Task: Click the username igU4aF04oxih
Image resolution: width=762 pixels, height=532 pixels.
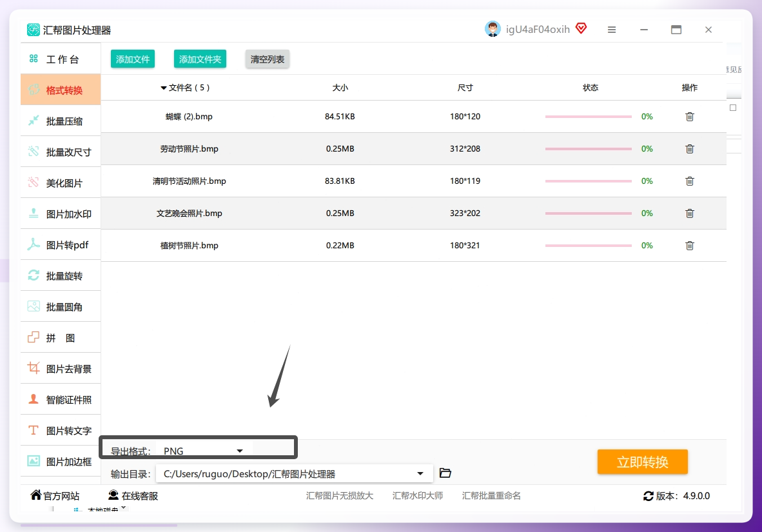Action: (x=538, y=29)
